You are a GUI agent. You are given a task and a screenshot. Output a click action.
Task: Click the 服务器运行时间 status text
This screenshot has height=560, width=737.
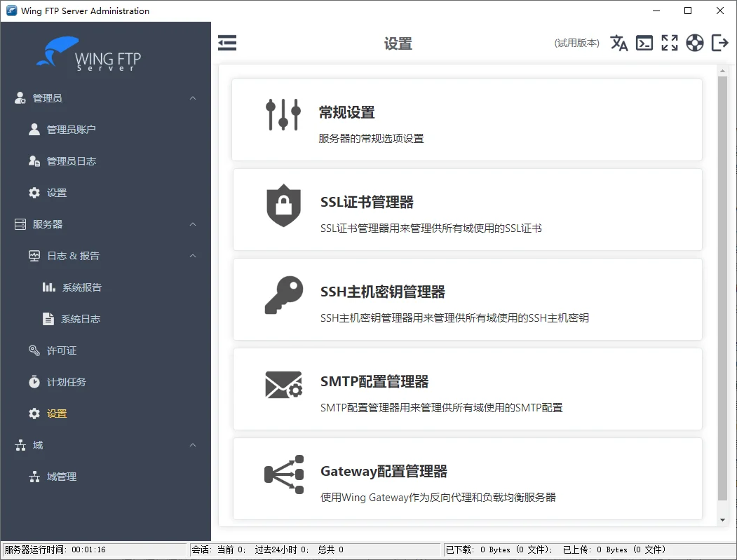click(x=55, y=549)
